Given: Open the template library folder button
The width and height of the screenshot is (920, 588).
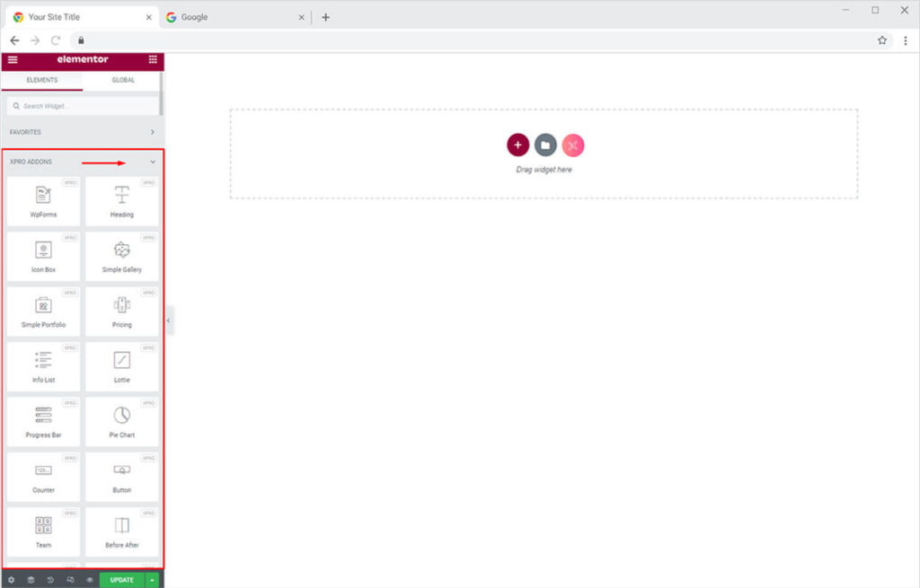Looking at the screenshot, I should [x=545, y=145].
